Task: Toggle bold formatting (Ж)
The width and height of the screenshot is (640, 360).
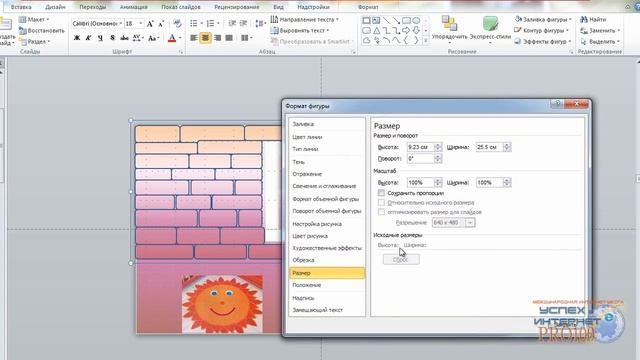Action: tap(77, 38)
